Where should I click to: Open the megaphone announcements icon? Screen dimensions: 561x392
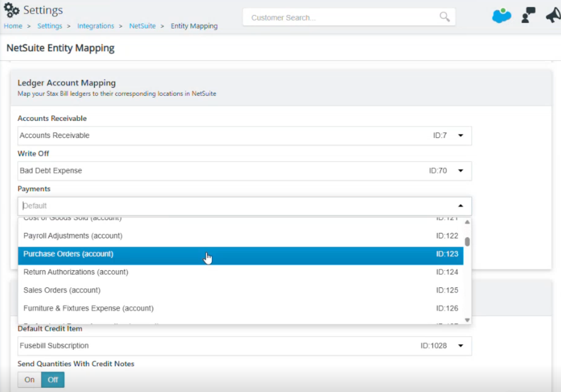(553, 15)
